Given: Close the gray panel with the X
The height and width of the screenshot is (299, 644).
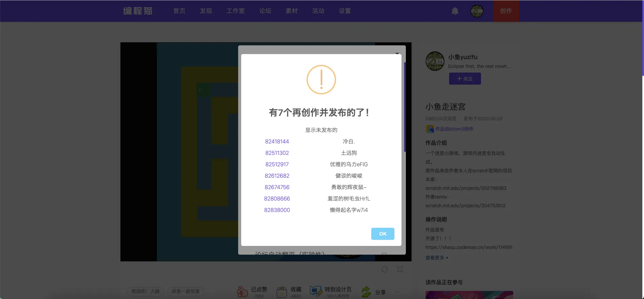Looking at the screenshot, I should 397,53.
